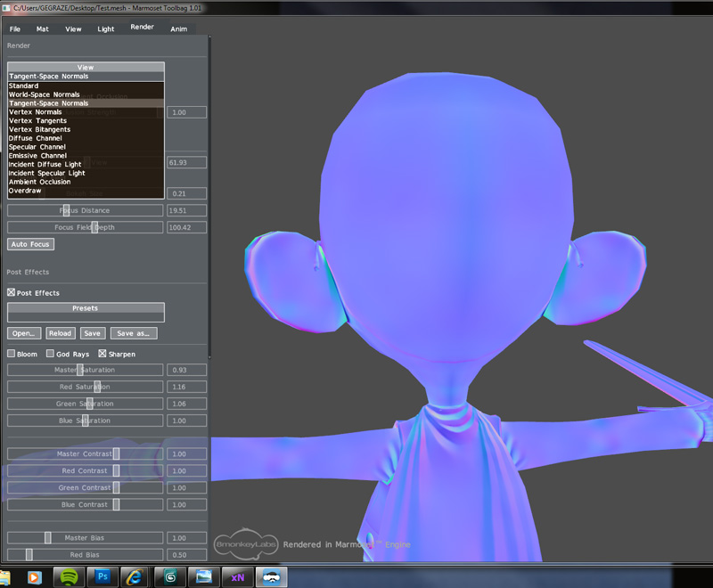713x588 pixels.
Task: Open Windows Media Player from the taskbar
Action: click(34, 577)
